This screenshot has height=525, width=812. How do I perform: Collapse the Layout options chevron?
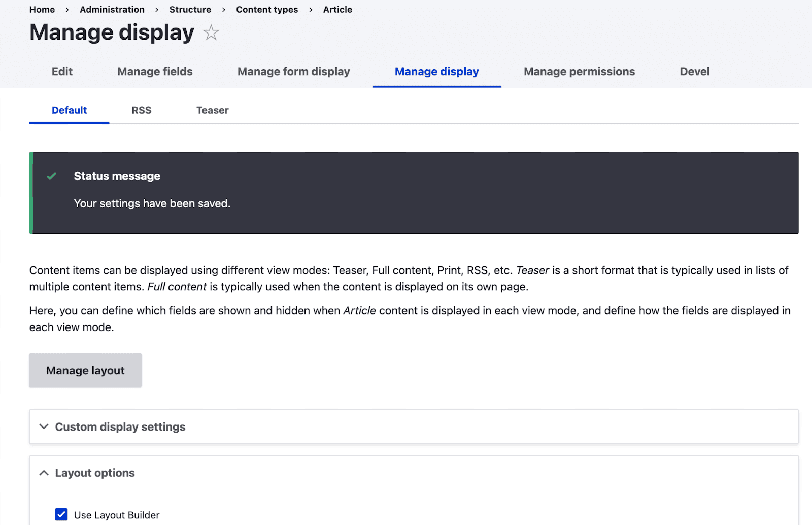pyautogui.click(x=44, y=473)
